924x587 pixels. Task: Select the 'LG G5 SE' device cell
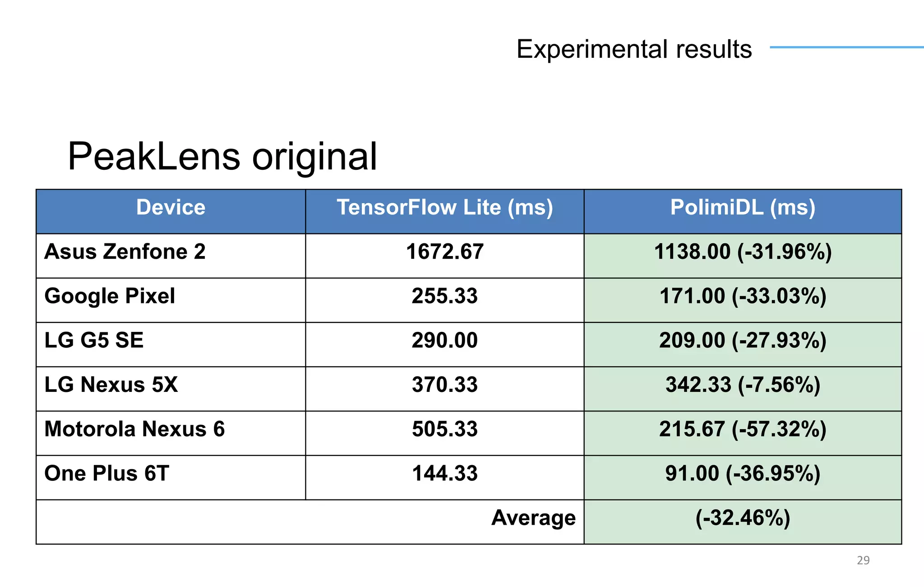tap(171, 344)
